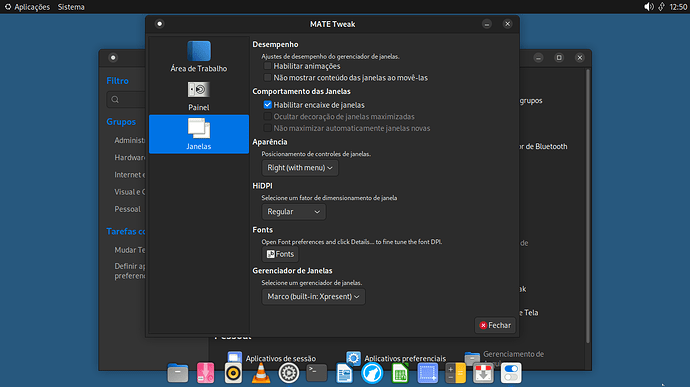Uncheck Habilitar encaixe de janelas
This screenshot has width=690, height=387.
pos(267,105)
